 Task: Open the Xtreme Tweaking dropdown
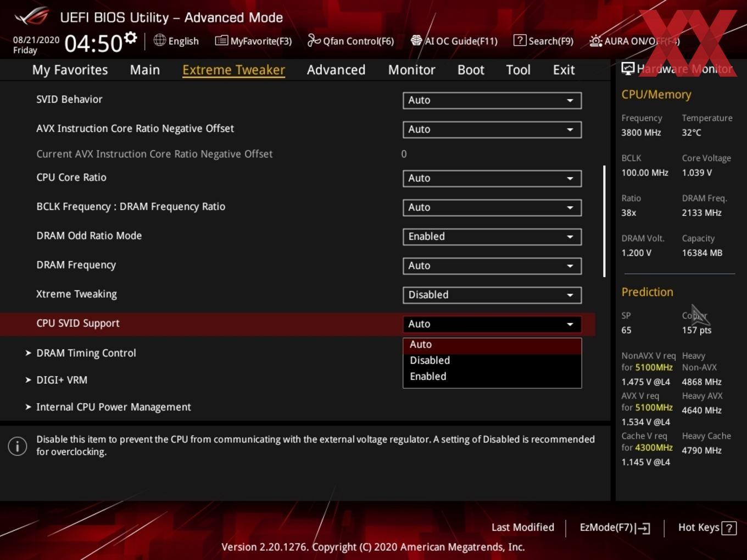point(492,295)
